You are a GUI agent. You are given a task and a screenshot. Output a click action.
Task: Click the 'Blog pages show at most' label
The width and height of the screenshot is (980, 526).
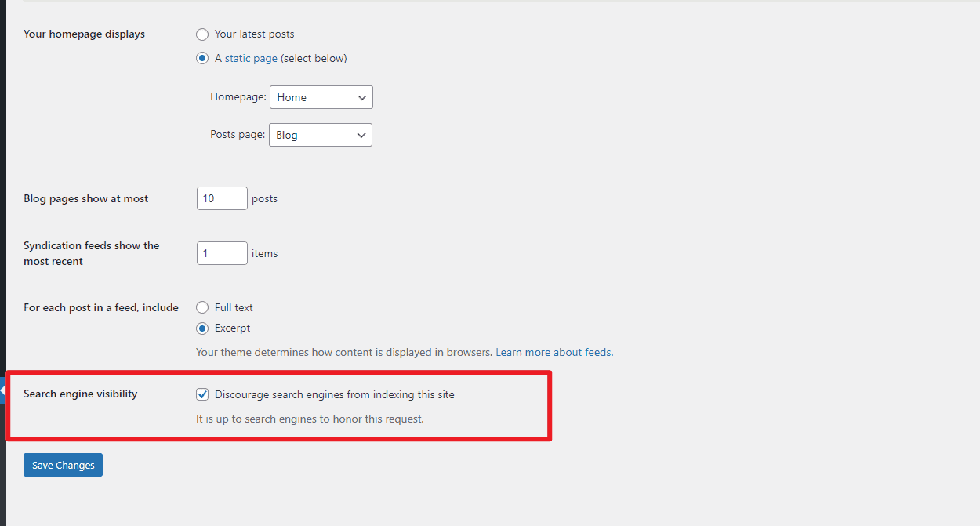click(86, 199)
